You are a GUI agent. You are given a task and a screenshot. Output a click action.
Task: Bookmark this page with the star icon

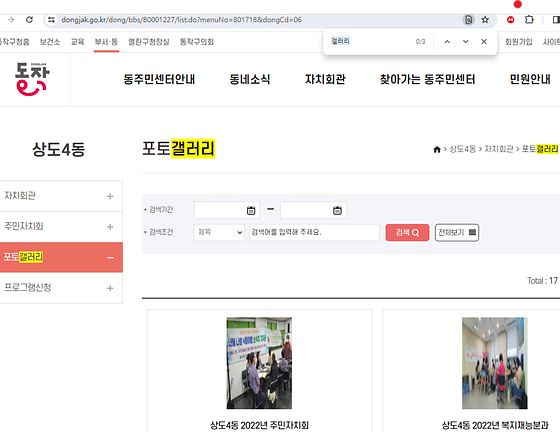pyautogui.click(x=485, y=20)
